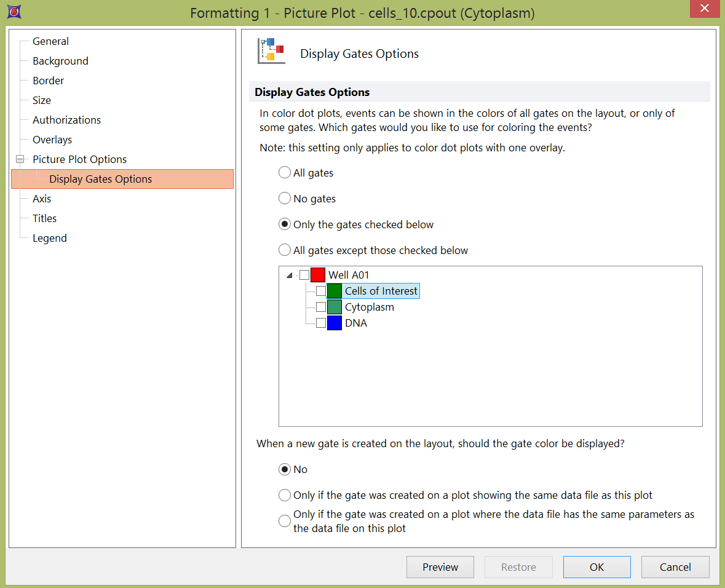
Task: Select the All gates radio button
Action: pyautogui.click(x=285, y=173)
